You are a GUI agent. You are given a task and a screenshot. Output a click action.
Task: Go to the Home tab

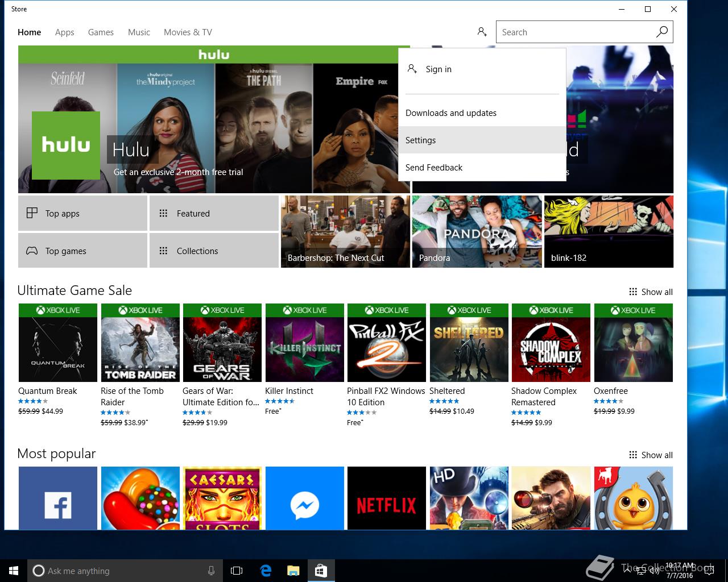click(30, 32)
